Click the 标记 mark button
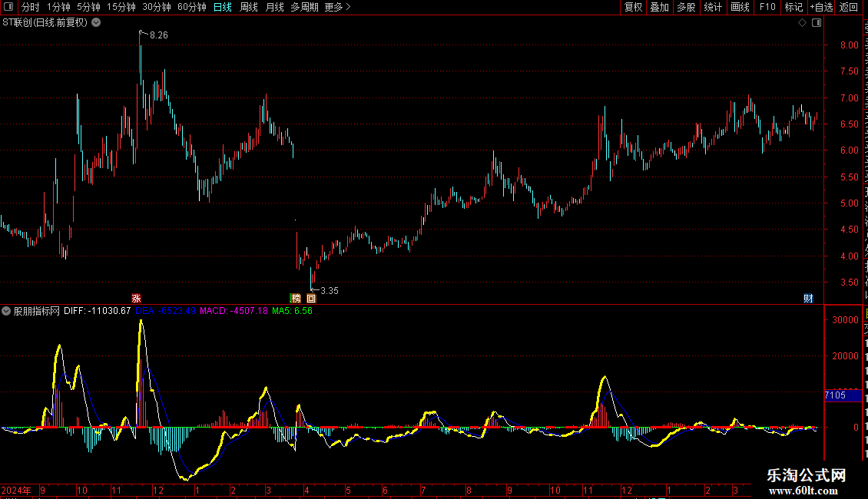 (x=793, y=7)
